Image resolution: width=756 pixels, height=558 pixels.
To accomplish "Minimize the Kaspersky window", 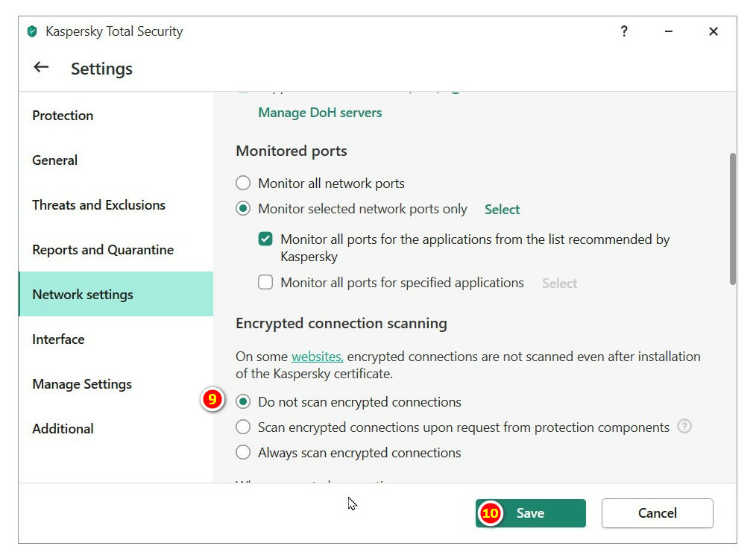I will (668, 31).
